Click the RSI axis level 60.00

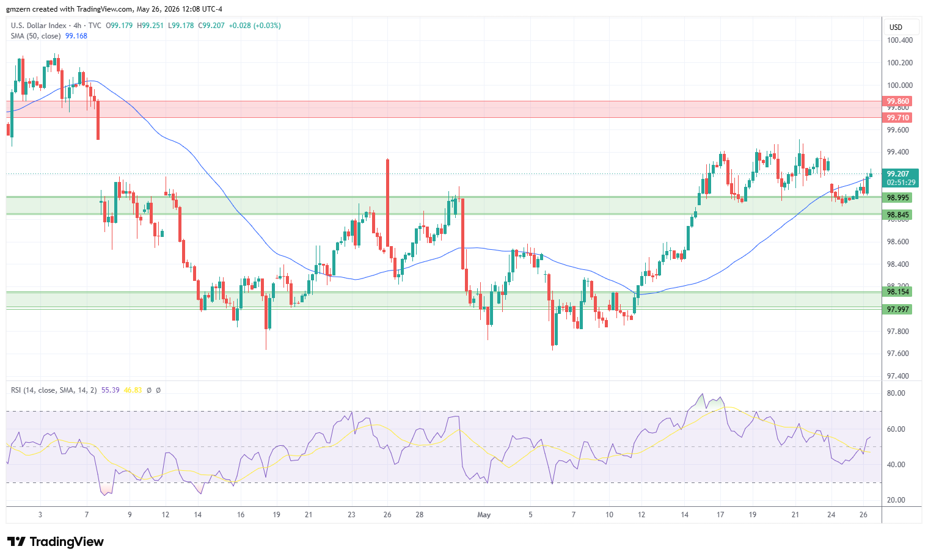(x=896, y=429)
